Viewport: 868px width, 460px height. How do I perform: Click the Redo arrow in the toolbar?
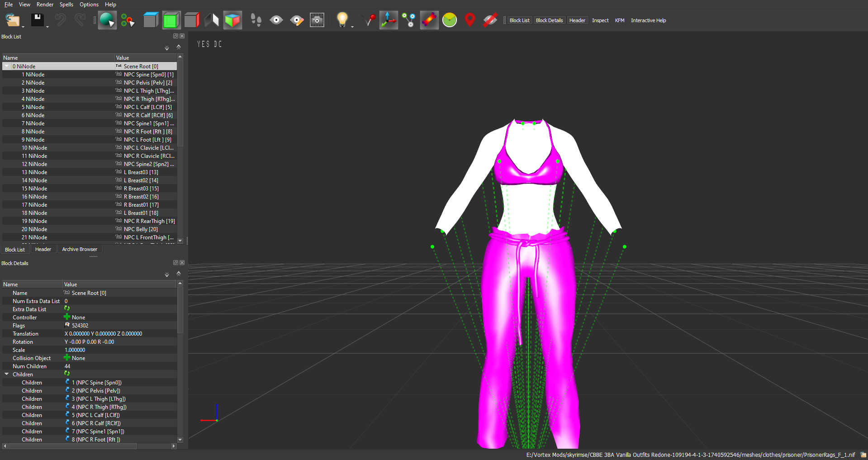coord(80,20)
